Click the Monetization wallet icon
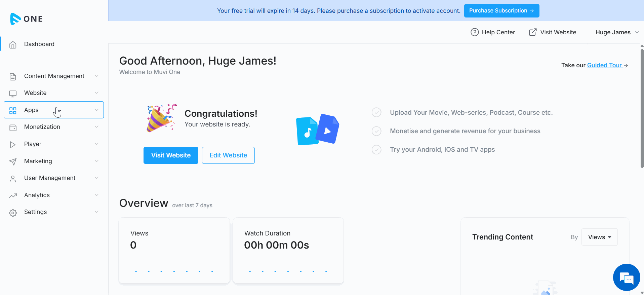The width and height of the screenshot is (644, 295). [13, 127]
